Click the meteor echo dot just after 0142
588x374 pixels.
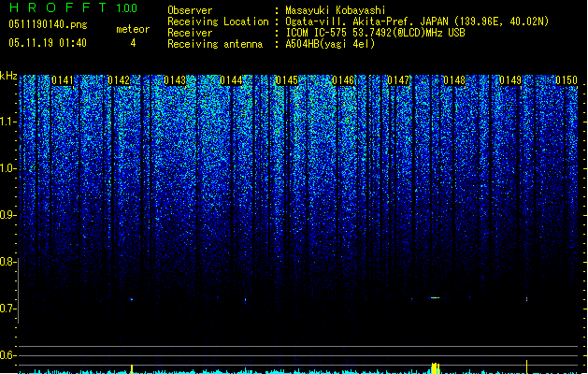[x=132, y=299]
